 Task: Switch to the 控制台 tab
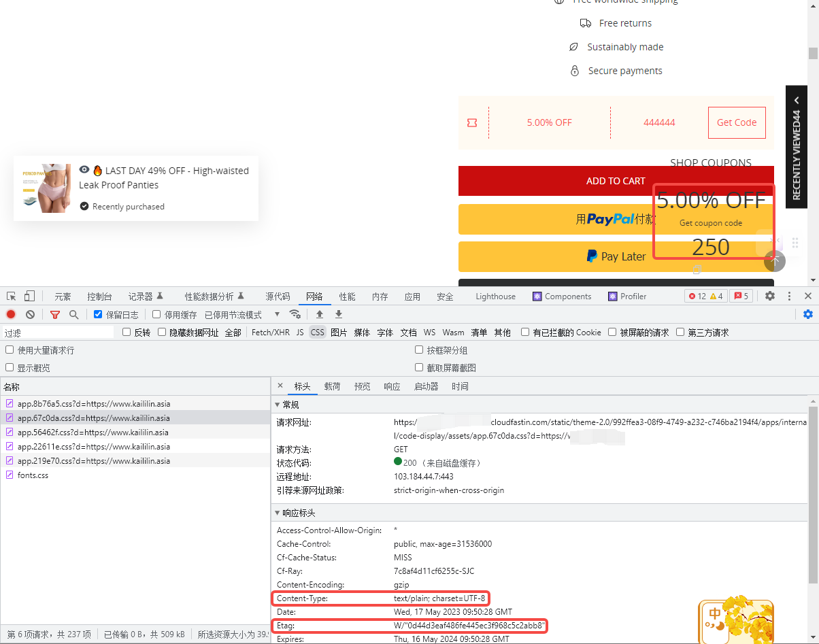[99, 296]
